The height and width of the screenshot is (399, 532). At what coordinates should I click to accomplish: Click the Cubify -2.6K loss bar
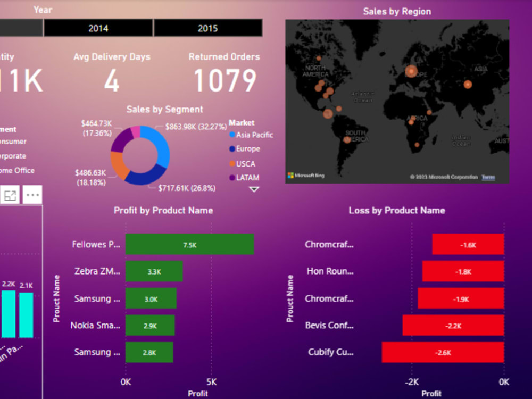coord(442,352)
